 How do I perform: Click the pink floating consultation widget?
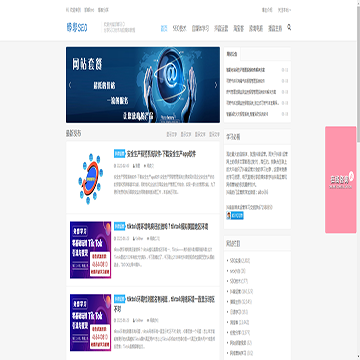pyautogui.click(x=341, y=180)
